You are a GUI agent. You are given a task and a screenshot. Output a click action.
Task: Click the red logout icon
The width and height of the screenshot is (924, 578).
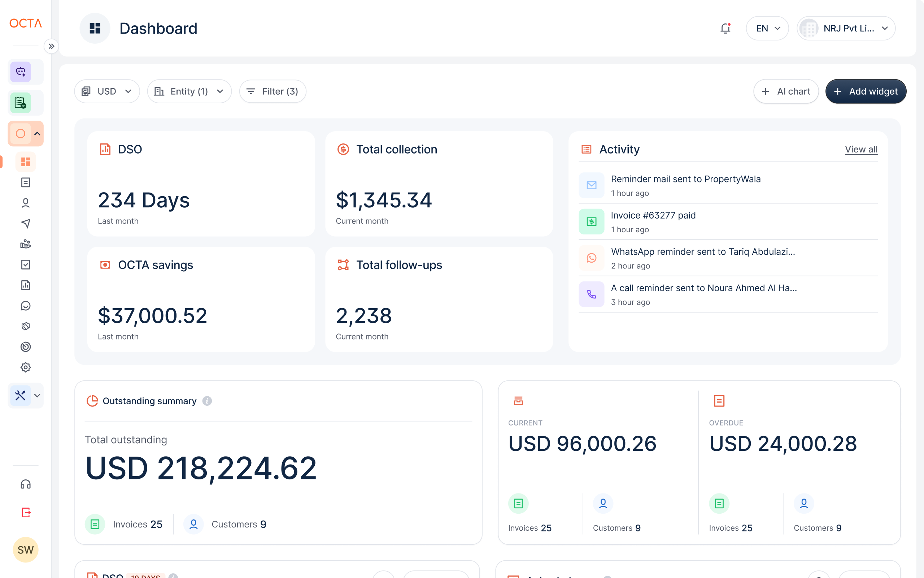[x=26, y=513]
